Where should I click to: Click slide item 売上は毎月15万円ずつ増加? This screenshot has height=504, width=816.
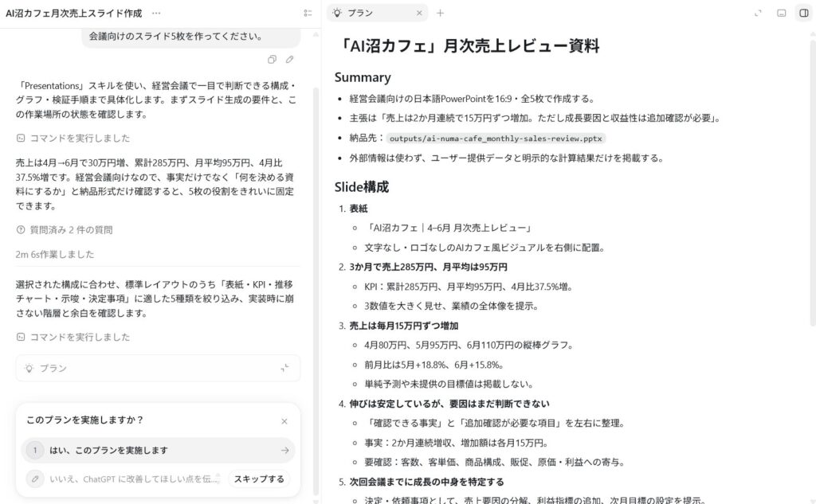[404, 326]
